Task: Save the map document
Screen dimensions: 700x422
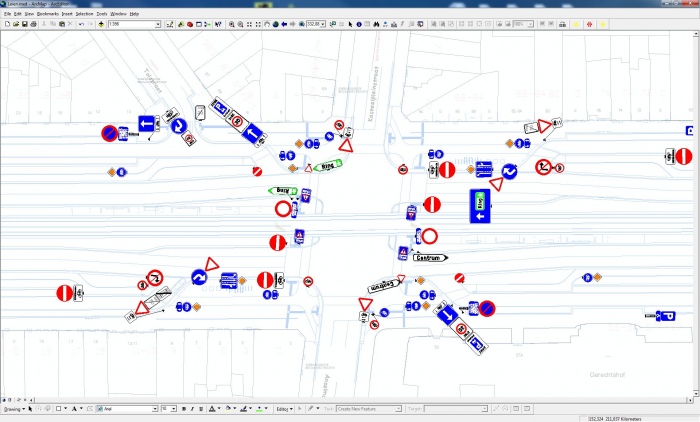Action: (21, 24)
